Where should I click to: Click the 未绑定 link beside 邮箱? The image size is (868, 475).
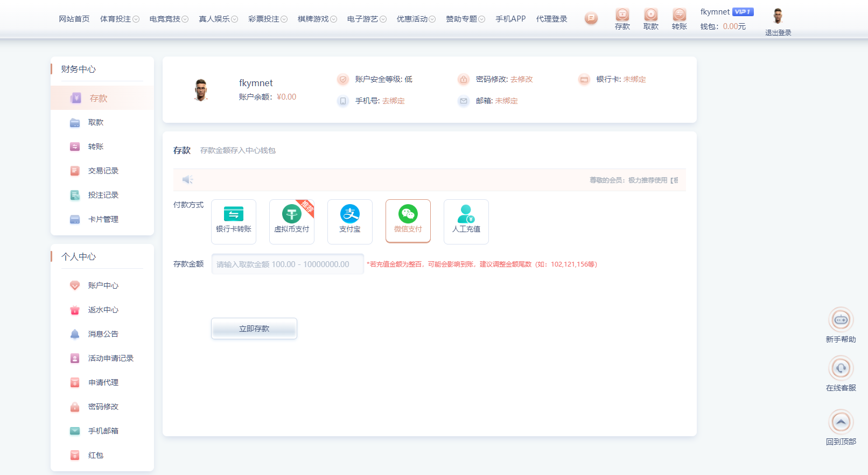pyautogui.click(x=507, y=101)
